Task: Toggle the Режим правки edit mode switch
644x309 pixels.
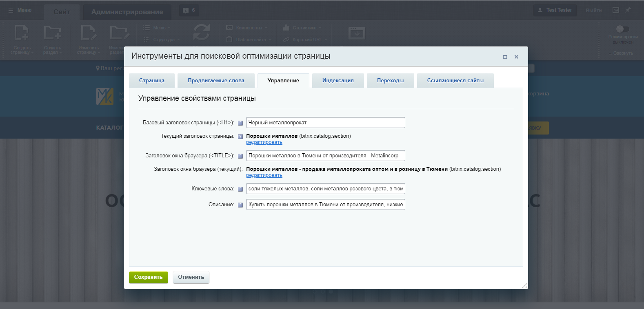Action: pyautogui.click(x=623, y=29)
